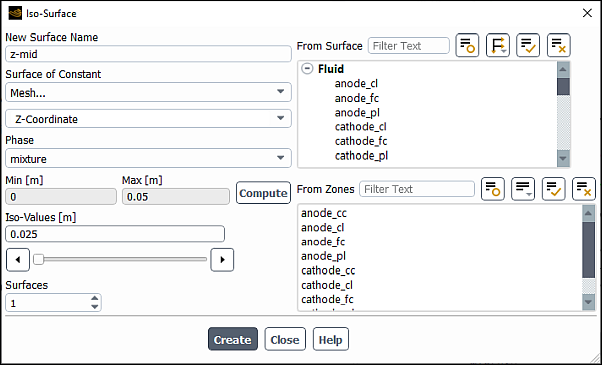
Task: Open the Mesh... Surface of Constant dropdown
Action: pos(148,92)
